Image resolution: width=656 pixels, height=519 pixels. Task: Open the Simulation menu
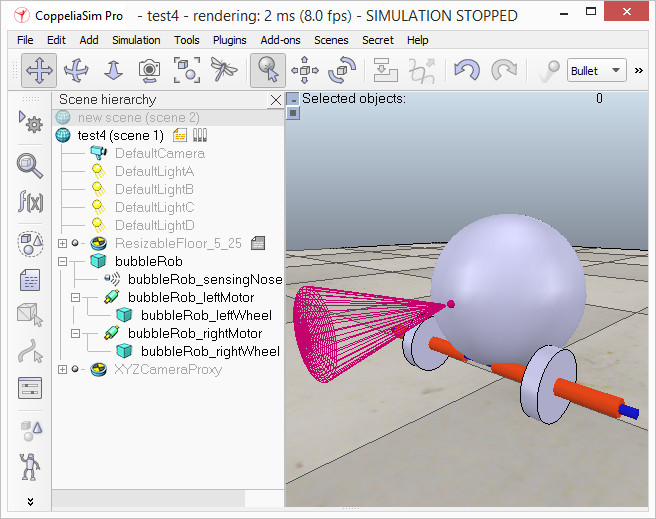pyautogui.click(x=136, y=40)
